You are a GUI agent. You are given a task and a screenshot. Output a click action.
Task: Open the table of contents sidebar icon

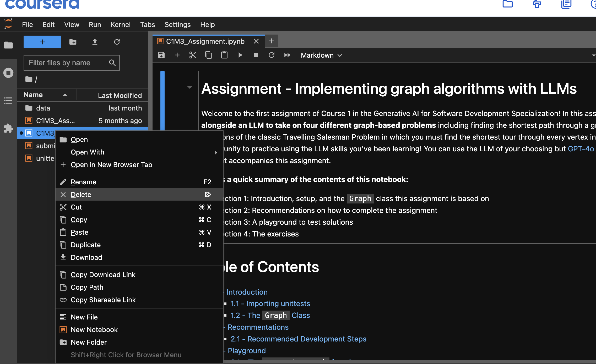pos(8,101)
